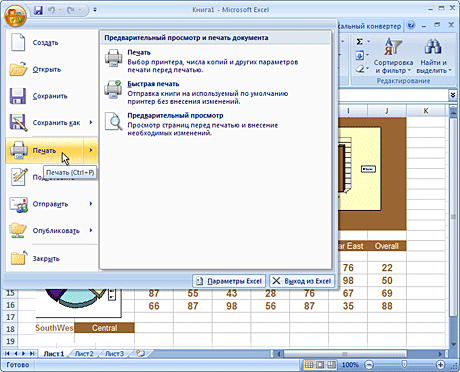The height and width of the screenshot is (372, 460).
Task: Select column J header
Action: pos(387,111)
